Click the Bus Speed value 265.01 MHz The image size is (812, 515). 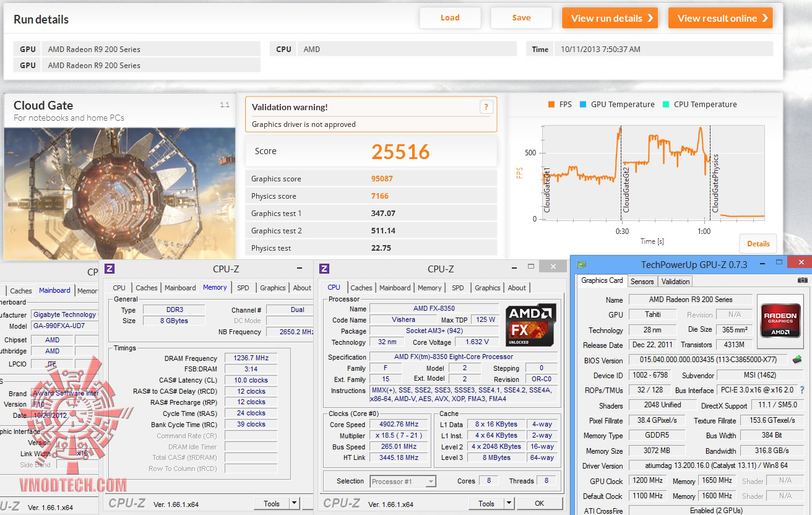tap(399, 447)
